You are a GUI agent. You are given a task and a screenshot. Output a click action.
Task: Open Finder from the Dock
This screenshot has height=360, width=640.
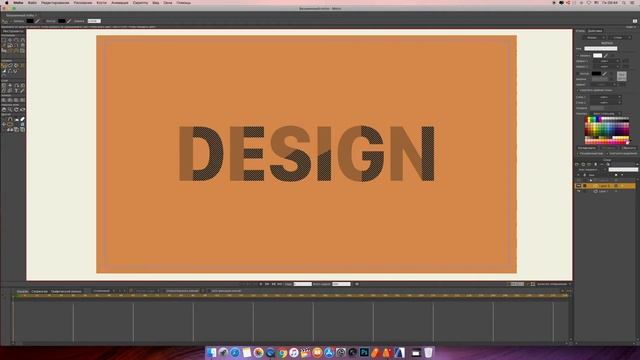[x=211, y=353]
